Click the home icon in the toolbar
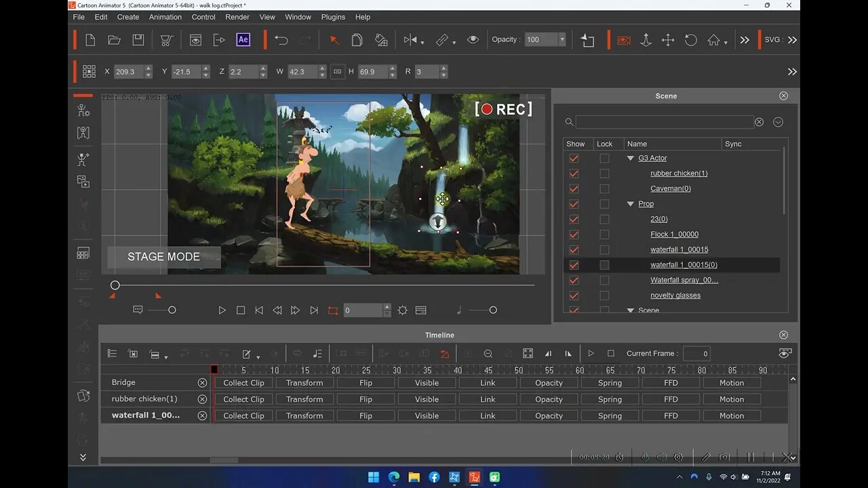868x488 pixels. tap(713, 40)
